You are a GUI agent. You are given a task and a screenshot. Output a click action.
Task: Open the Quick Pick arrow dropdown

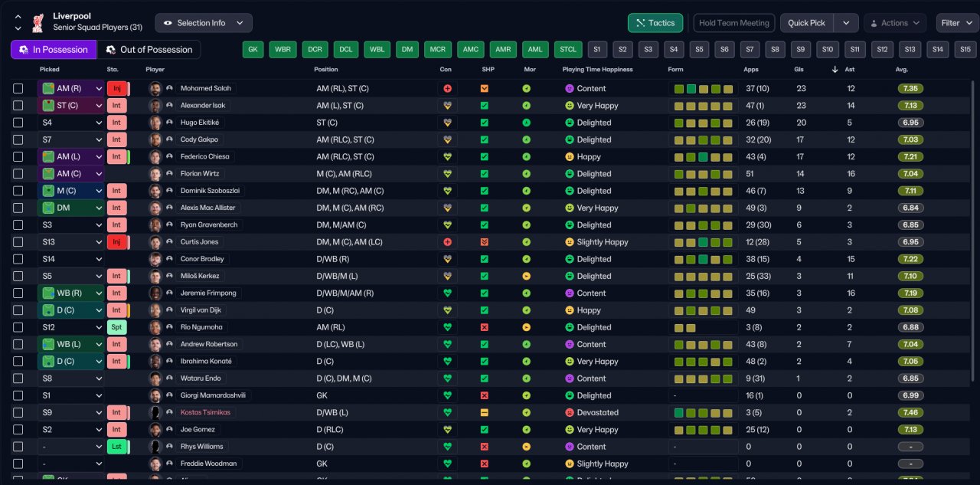(x=846, y=23)
